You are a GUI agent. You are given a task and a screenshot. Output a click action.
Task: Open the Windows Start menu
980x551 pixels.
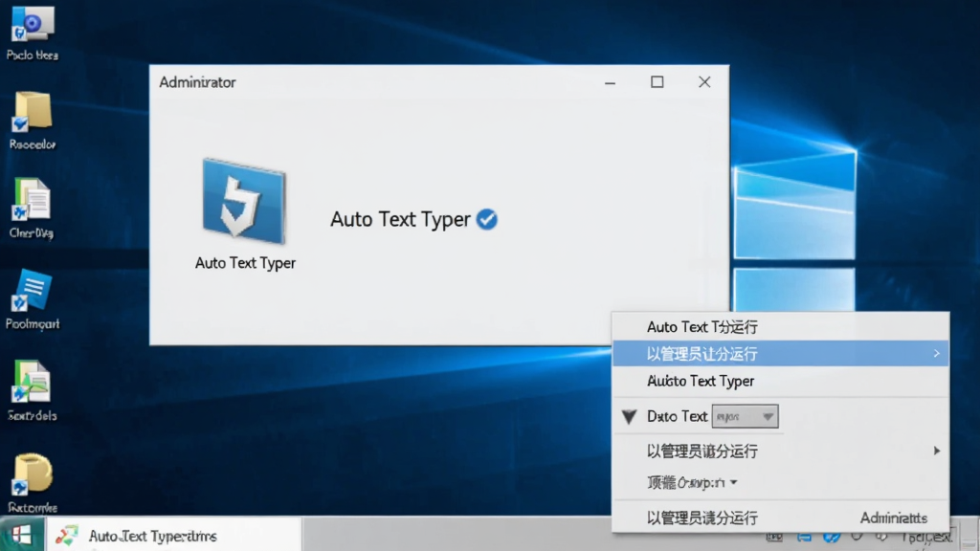(22, 535)
